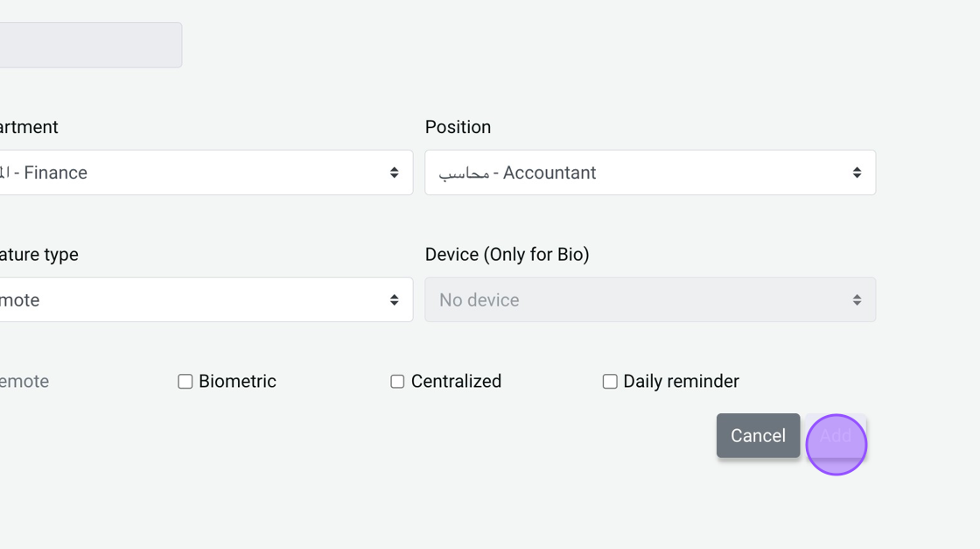Click the Centralized label text
This screenshot has width=980, height=549.
456,382
